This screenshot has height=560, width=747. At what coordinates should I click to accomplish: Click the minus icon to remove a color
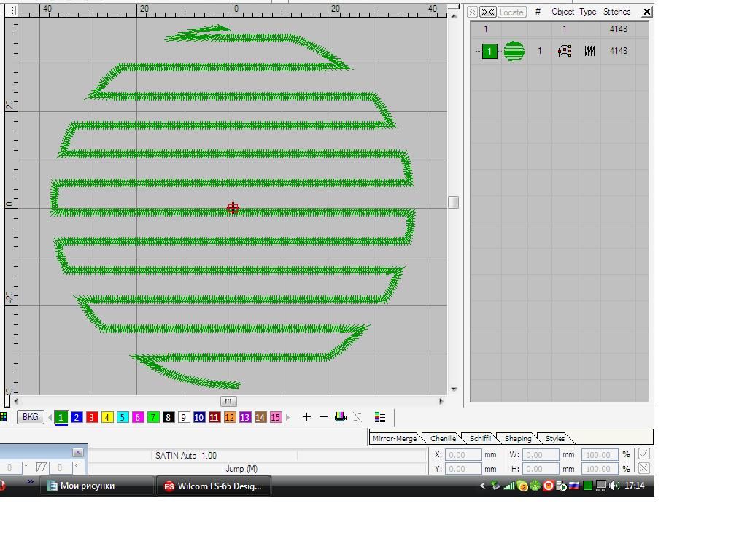pyautogui.click(x=323, y=417)
